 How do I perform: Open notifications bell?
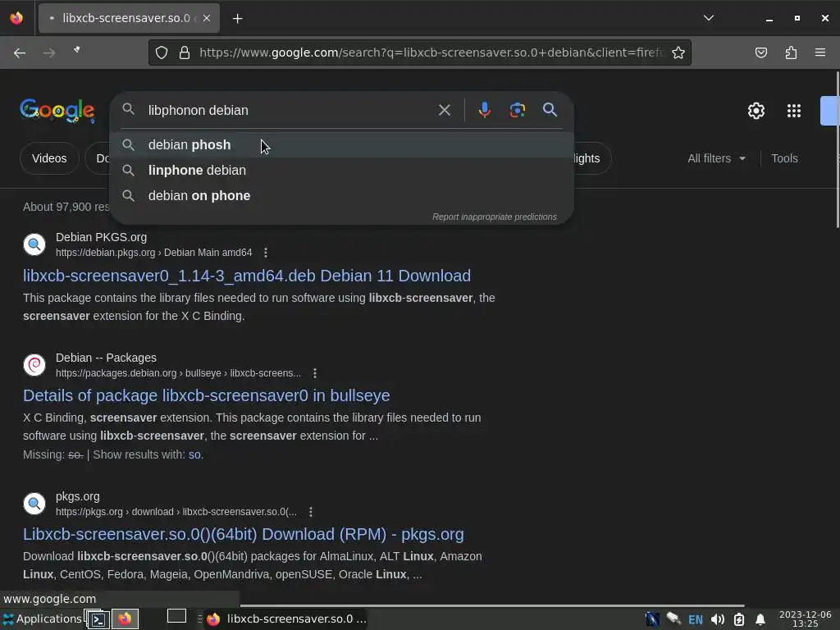pos(760,620)
